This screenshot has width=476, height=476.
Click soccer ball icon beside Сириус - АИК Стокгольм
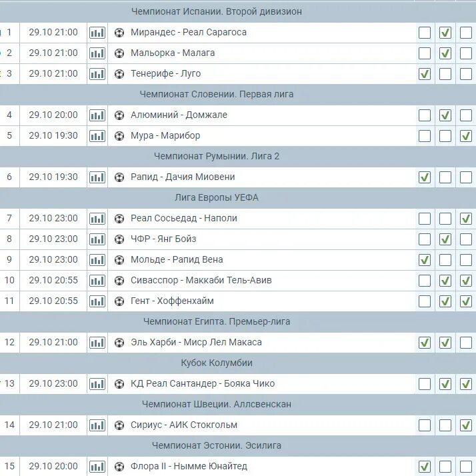[119, 425]
